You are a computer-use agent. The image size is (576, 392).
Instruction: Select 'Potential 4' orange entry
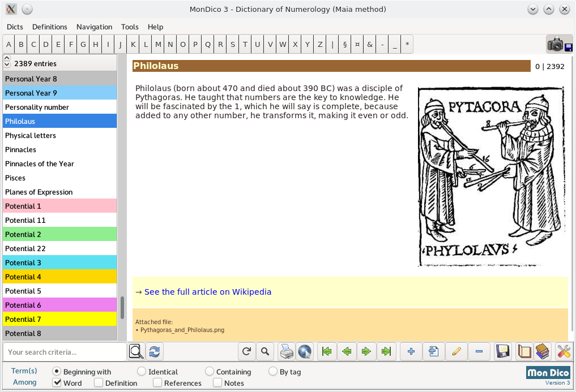click(x=60, y=277)
